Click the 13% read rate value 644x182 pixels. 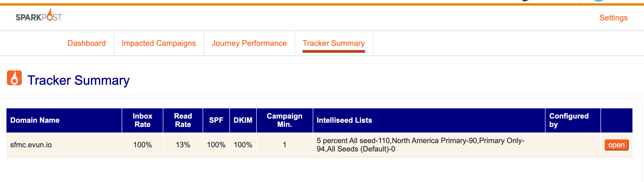tap(183, 145)
